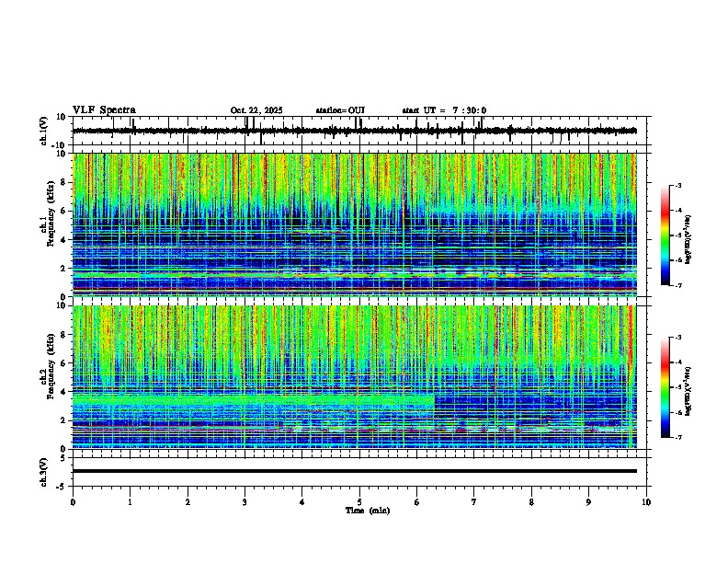Click the ch.1 color scale log(PSD) unit label
Screen dimensions: 728x563
click(x=688, y=240)
